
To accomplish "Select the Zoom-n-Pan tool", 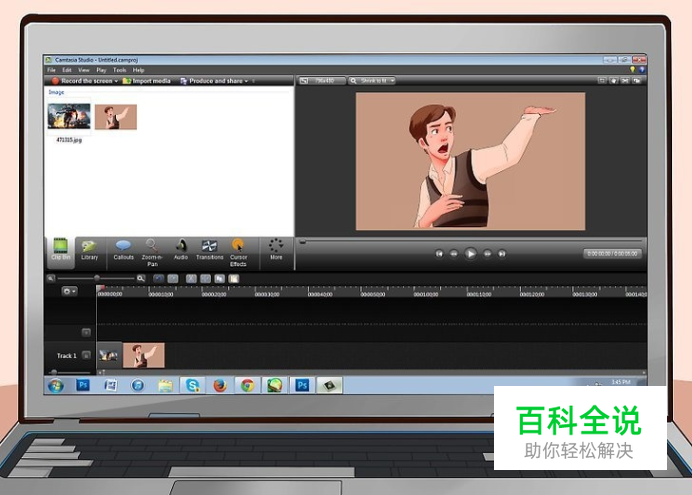I will click(152, 253).
